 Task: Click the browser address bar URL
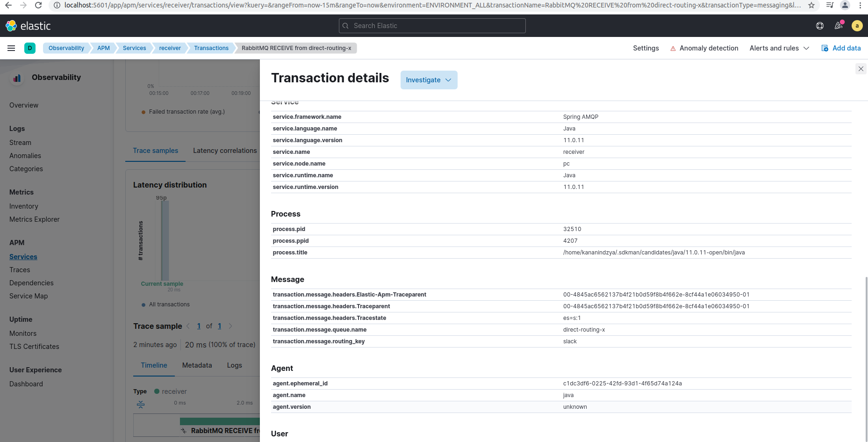[432, 5]
